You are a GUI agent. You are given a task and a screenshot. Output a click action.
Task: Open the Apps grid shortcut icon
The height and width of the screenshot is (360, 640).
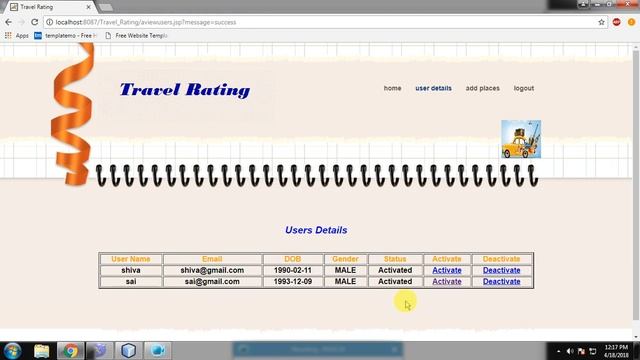(x=8, y=36)
